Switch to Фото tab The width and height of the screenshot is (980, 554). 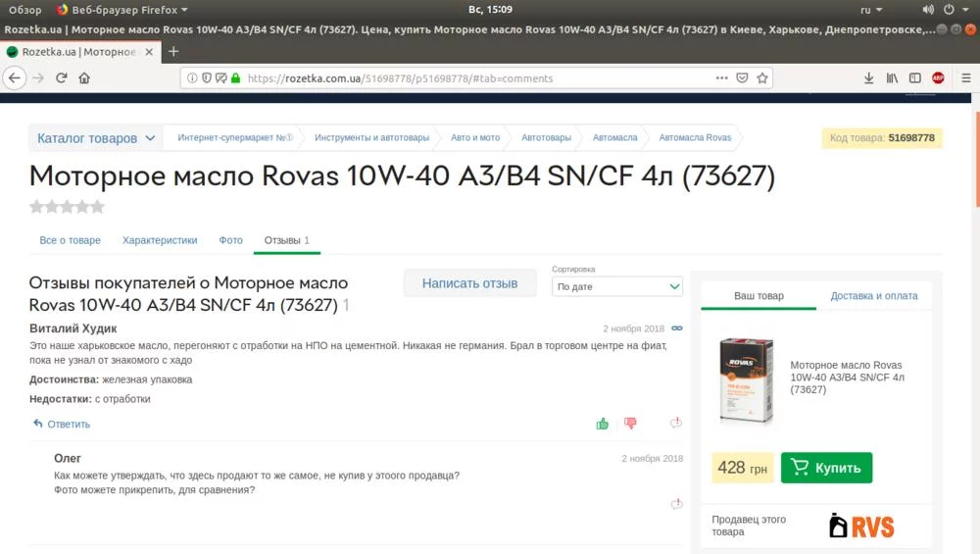(x=230, y=240)
